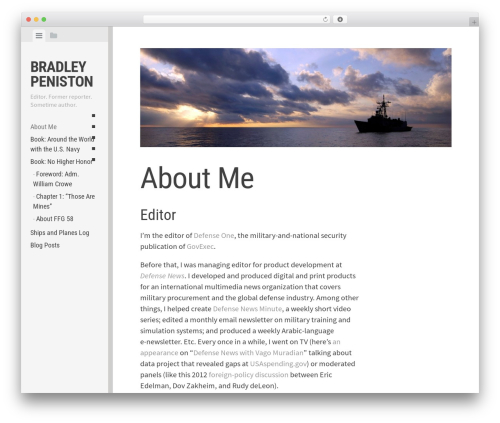Open the foreign-policy discussion link
Image resolution: width=500 pixels, height=423 pixels.
248,375
